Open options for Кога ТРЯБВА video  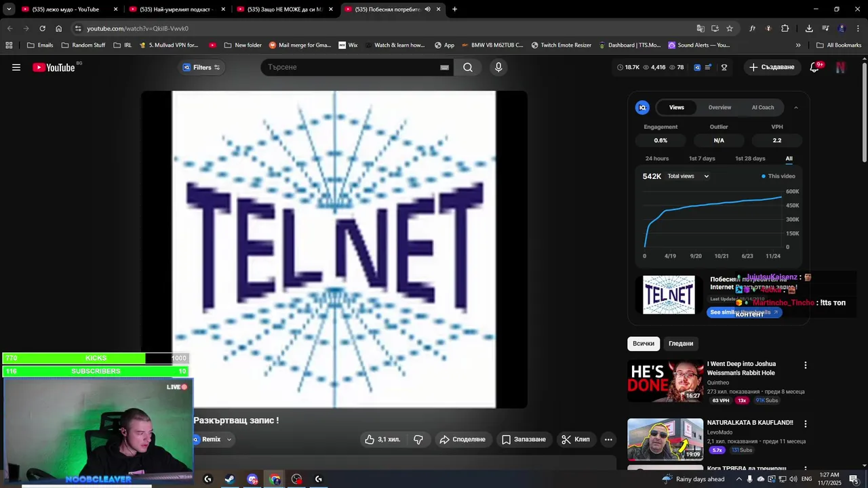click(x=806, y=469)
